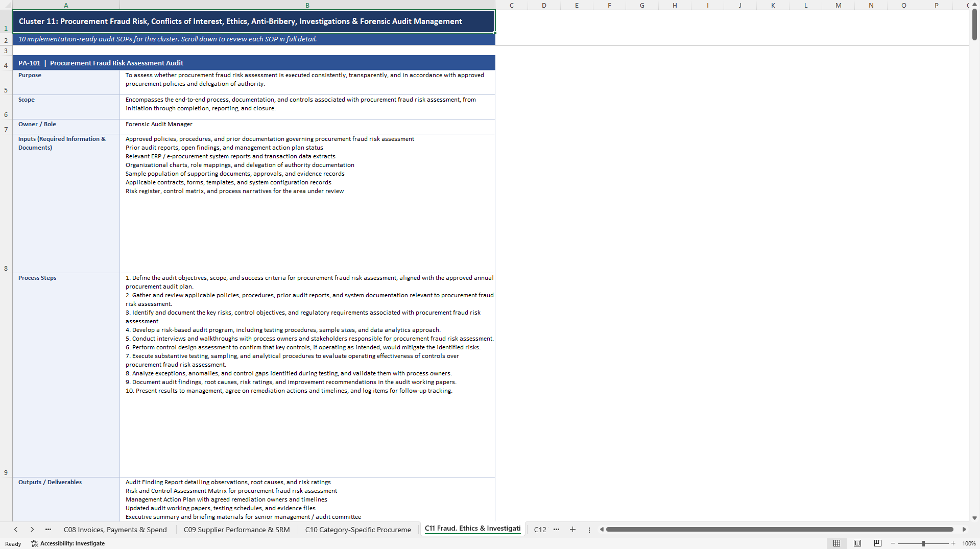The image size is (980, 549).
Task: Select column M header
Action: click(x=838, y=5)
